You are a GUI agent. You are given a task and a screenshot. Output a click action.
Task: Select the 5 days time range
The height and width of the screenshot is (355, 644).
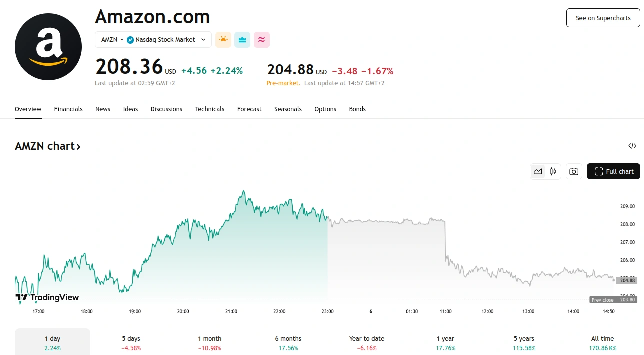click(131, 342)
